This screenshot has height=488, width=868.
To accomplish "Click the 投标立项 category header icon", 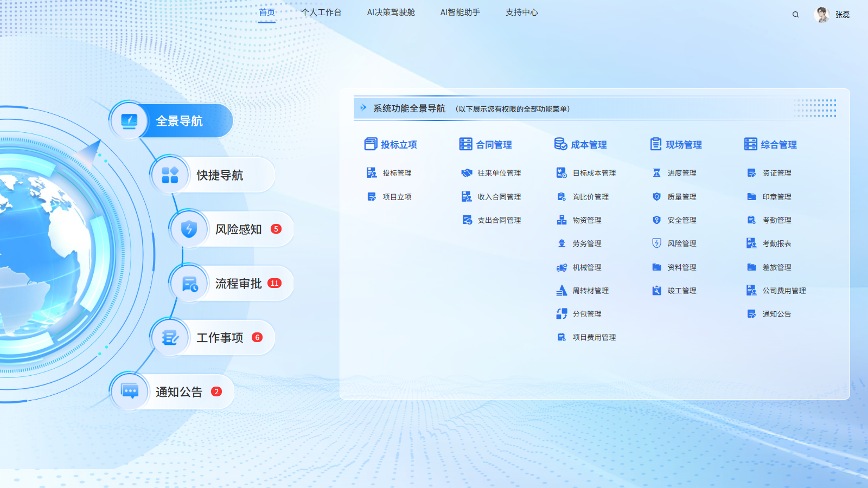I will click(371, 144).
